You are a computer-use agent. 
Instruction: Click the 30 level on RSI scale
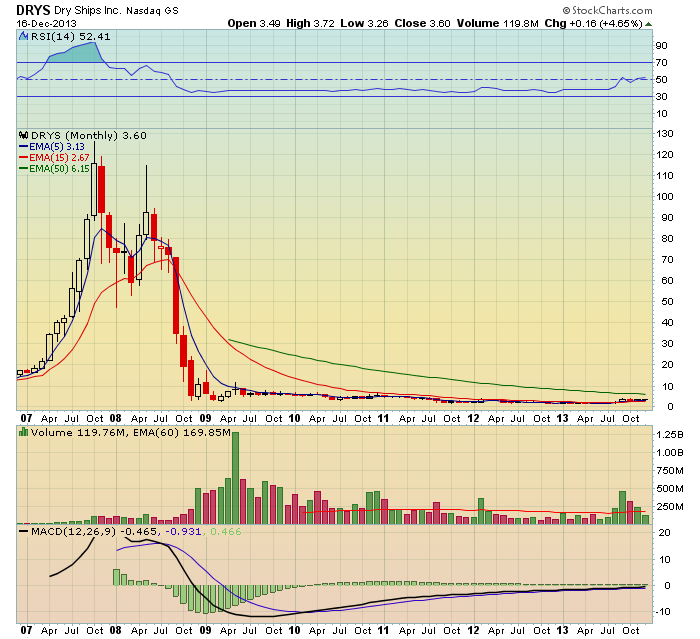pos(662,96)
